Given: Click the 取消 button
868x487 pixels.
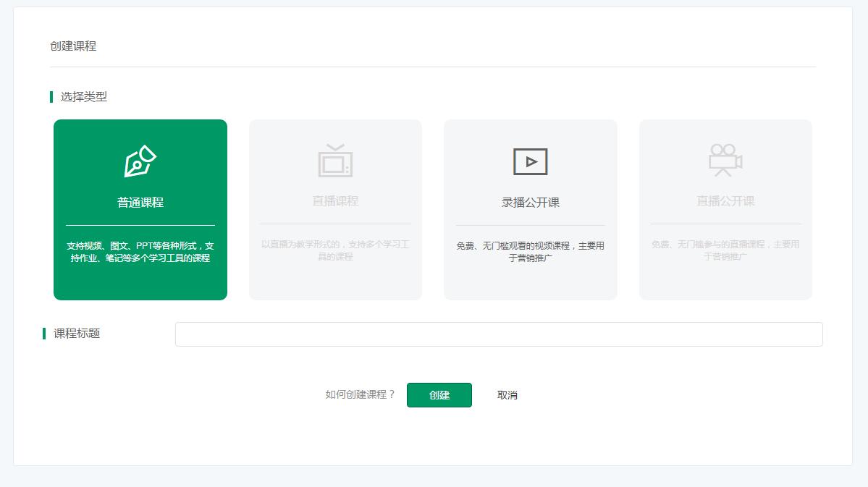Looking at the screenshot, I should coord(507,395).
